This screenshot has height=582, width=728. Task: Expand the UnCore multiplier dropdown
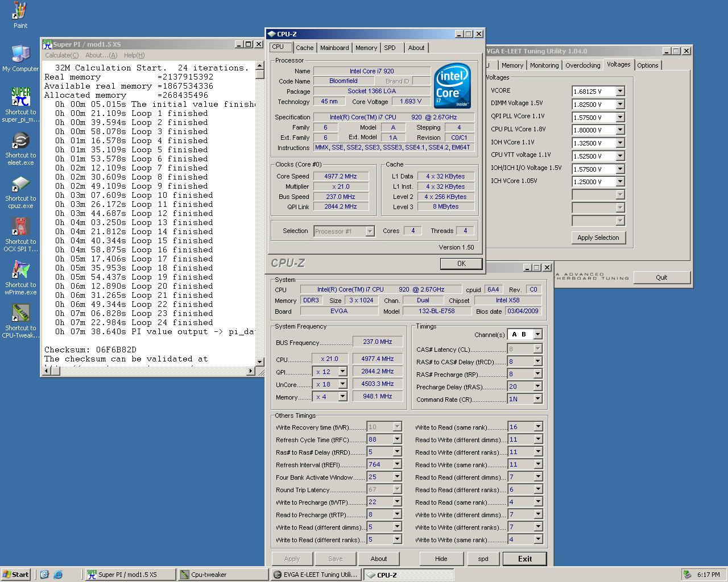point(342,384)
